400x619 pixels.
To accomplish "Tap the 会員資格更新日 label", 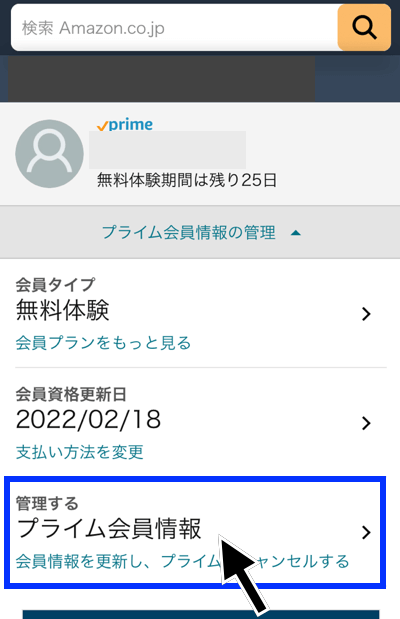I will (x=71, y=394).
